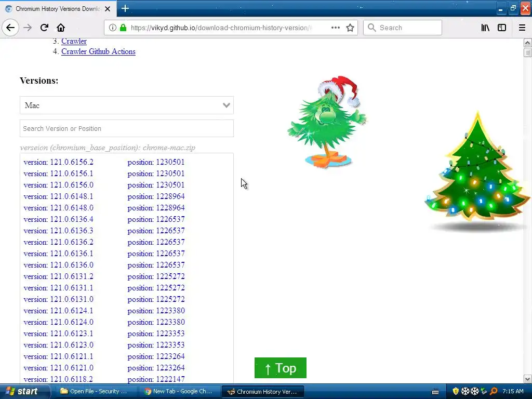The width and height of the screenshot is (532, 399).
Task: Switch to New Tab - Google Chrome taskbar item
Action: point(179,391)
